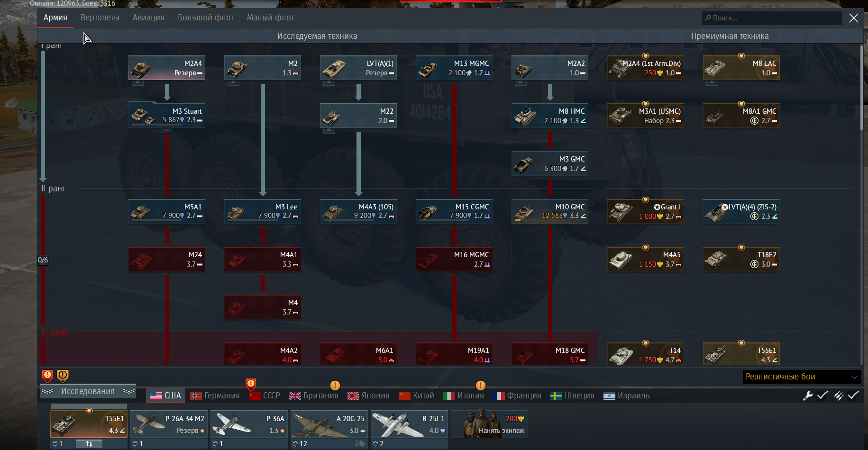Select the M13 MGMC vehicle card
The width and height of the screenshot is (868, 450).
click(454, 68)
